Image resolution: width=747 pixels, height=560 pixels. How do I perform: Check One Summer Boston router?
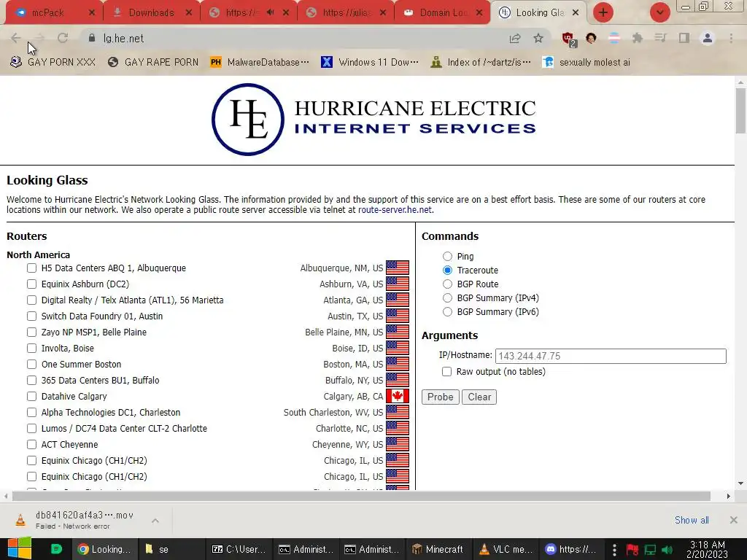pyautogui.click(x=31, y=365)
